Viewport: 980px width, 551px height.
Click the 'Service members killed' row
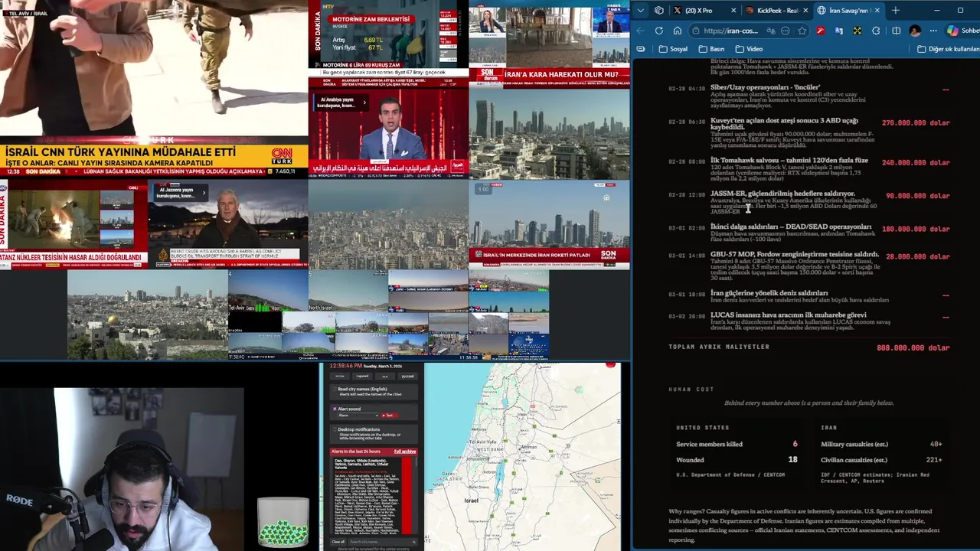(737, 444)
